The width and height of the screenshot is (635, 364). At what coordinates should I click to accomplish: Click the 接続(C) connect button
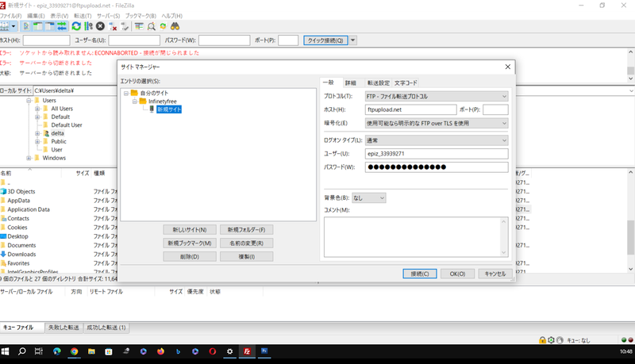click(418, 274)
